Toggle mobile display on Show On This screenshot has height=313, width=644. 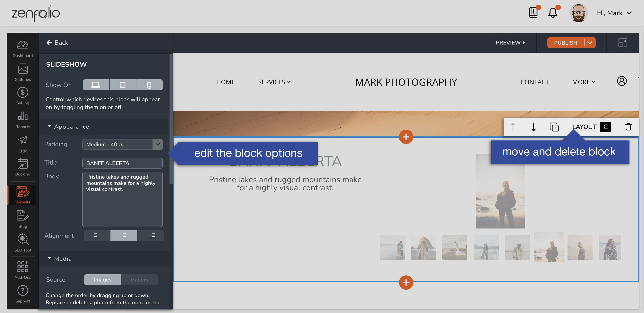149,85
